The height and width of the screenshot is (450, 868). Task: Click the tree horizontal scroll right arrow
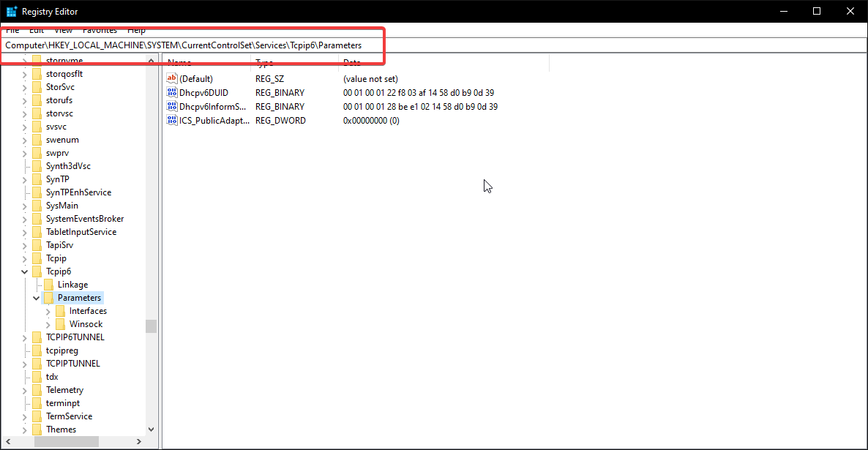(x=139, y=442)
